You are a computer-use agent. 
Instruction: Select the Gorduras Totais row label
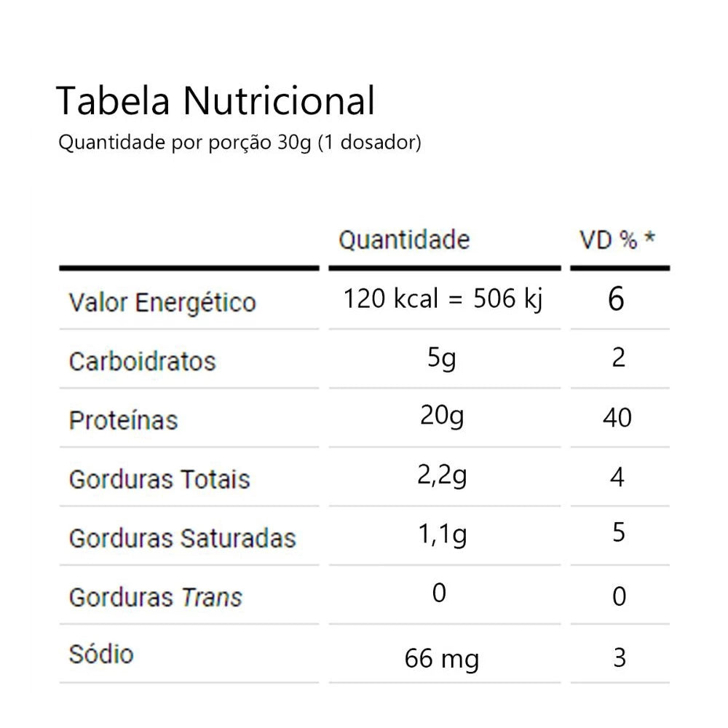(159, 480)
